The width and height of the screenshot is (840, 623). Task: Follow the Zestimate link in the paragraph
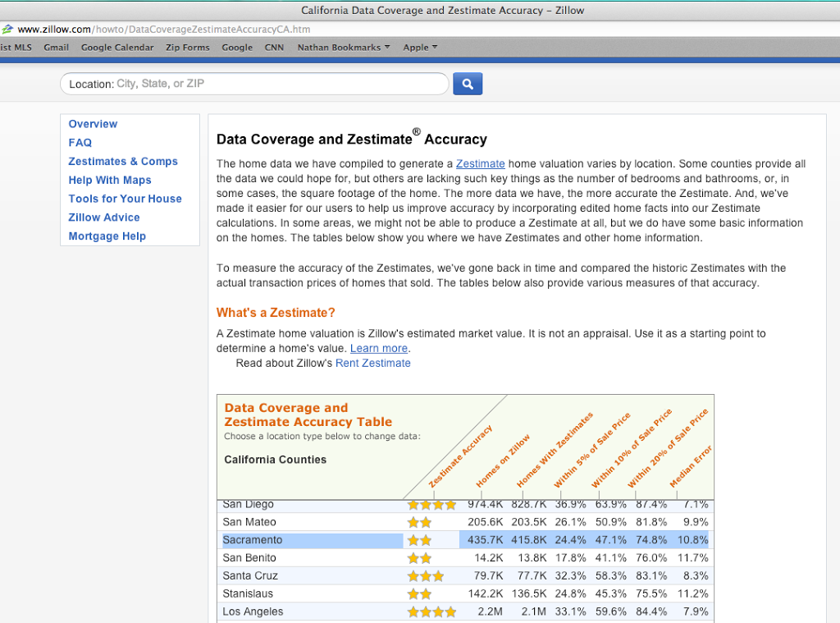coord(480,164)
